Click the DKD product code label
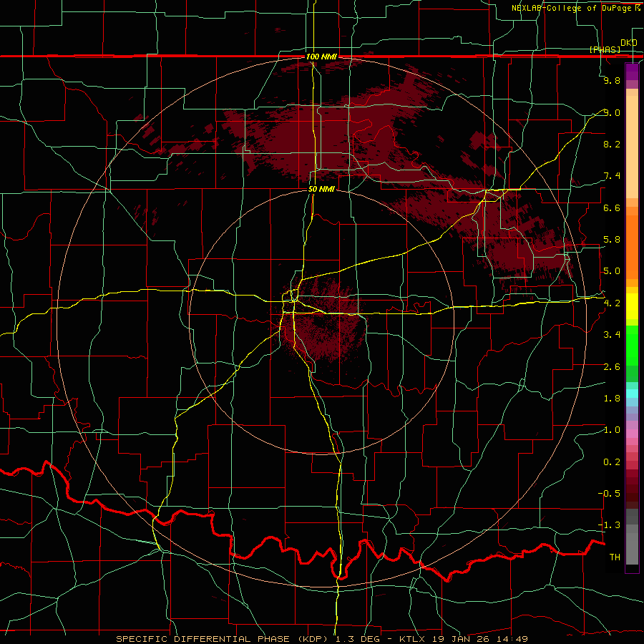Viewport: 644px width, 644px height. tap(629, 42)
